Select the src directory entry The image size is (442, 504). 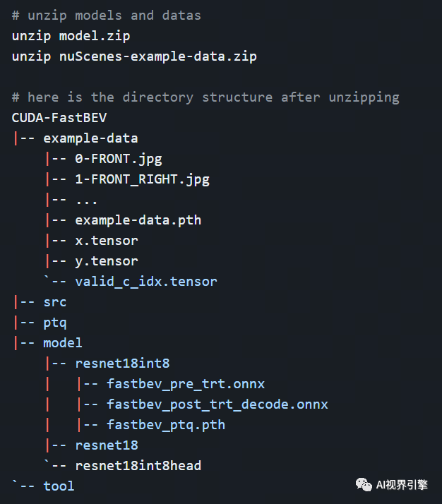coord(54,302)
